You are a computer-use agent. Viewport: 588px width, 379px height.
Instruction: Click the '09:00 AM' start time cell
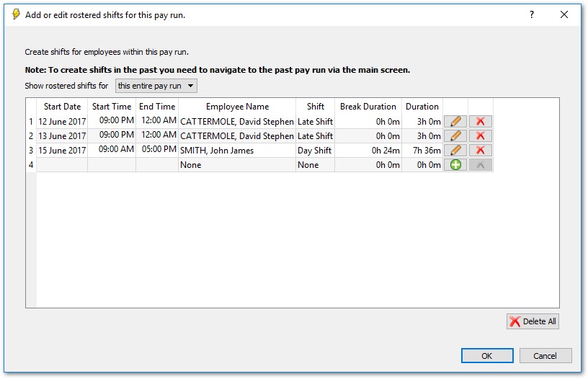click(x=112, y=150)
